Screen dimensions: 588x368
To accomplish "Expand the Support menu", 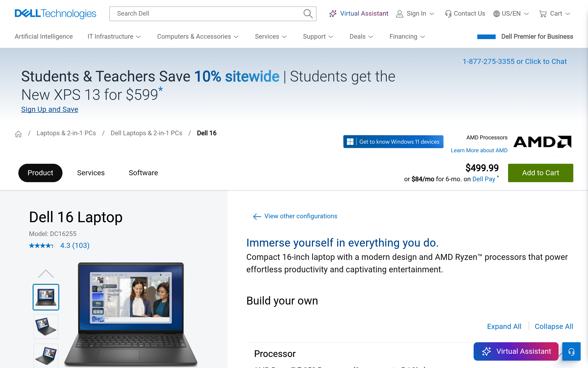I will point(318,37).
